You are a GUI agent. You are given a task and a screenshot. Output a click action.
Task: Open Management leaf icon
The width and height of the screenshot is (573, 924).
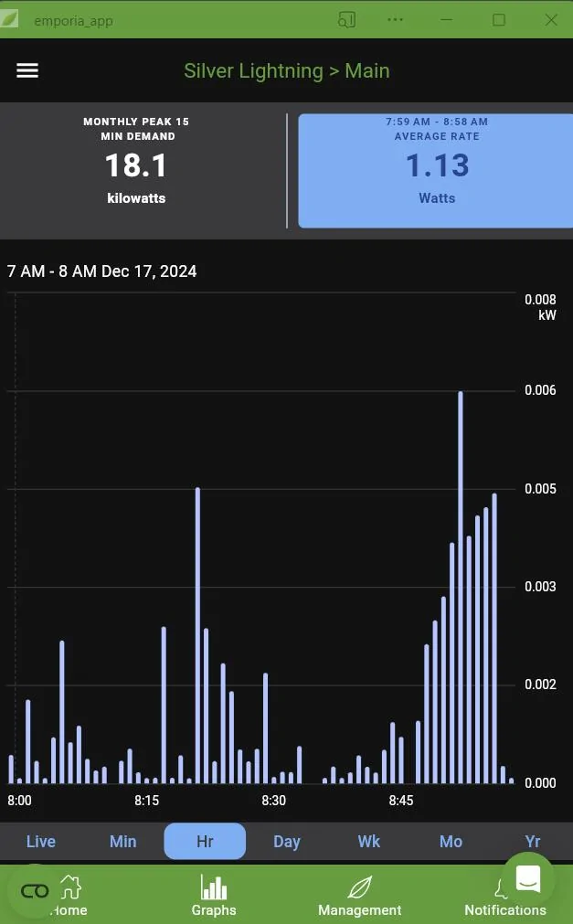[x=360, y=887]
